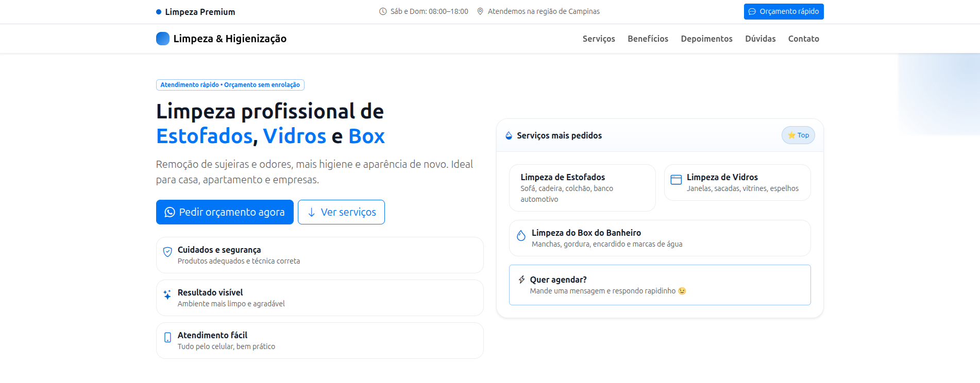
Task: Click 'Ambiente mais limpo e agradável' text
Action: [231, 304]
